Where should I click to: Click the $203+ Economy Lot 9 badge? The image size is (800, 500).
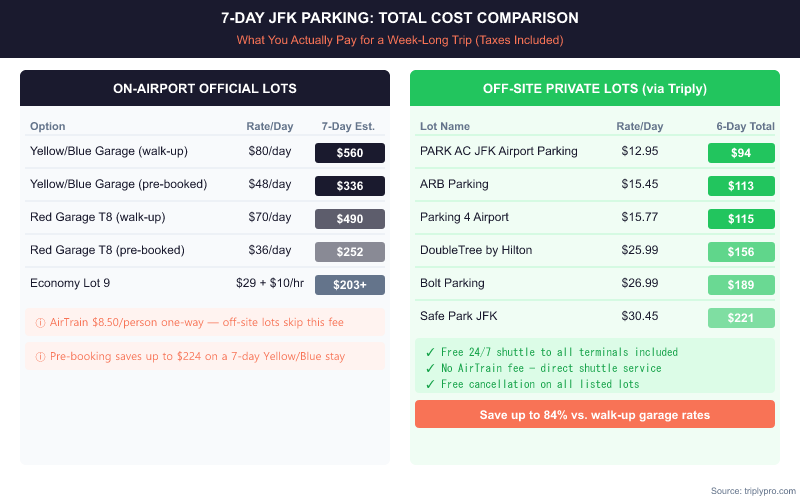pyautogui.click(x=350, y=285)
